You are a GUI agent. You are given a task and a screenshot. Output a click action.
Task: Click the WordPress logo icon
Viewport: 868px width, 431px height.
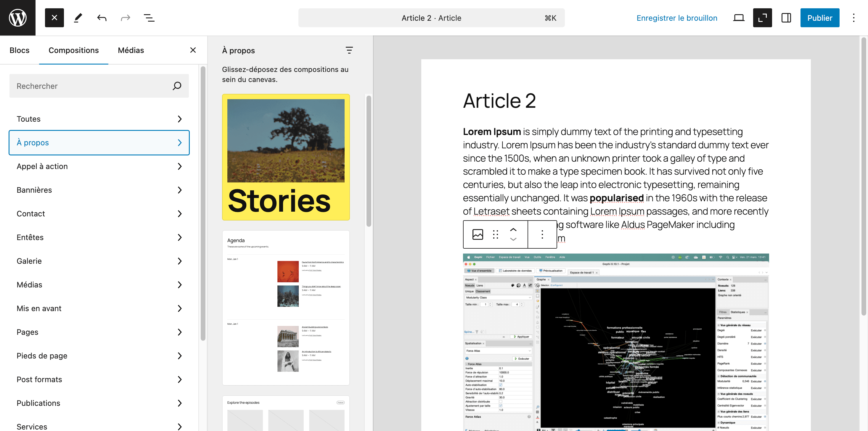17,17
